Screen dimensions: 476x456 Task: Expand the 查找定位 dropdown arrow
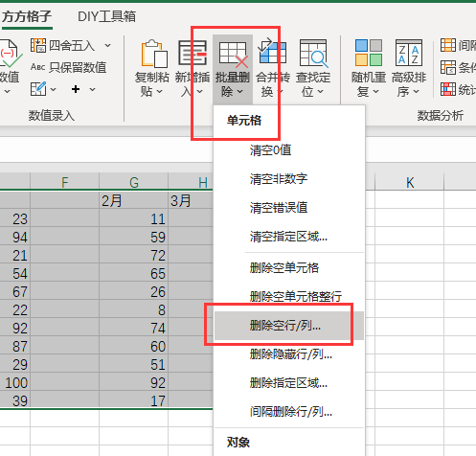pos(321,92)
